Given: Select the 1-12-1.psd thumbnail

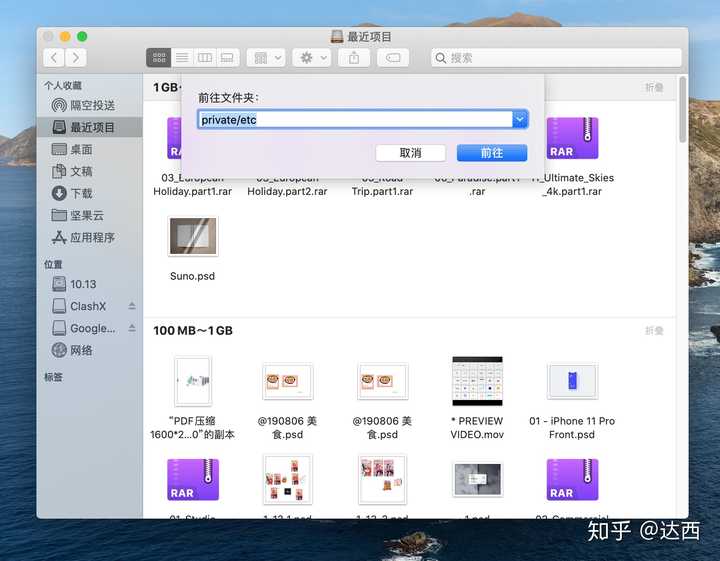Looking at the screenshot, I should coord(287,479).
